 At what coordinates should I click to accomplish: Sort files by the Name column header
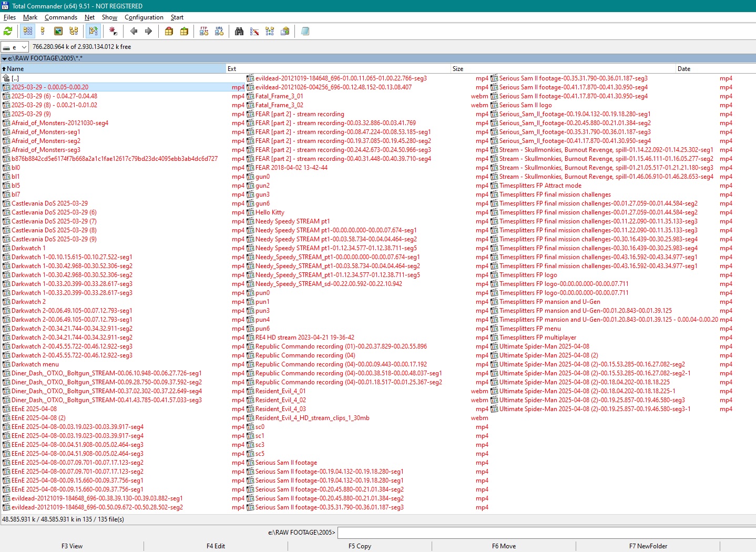coord(113,69)
